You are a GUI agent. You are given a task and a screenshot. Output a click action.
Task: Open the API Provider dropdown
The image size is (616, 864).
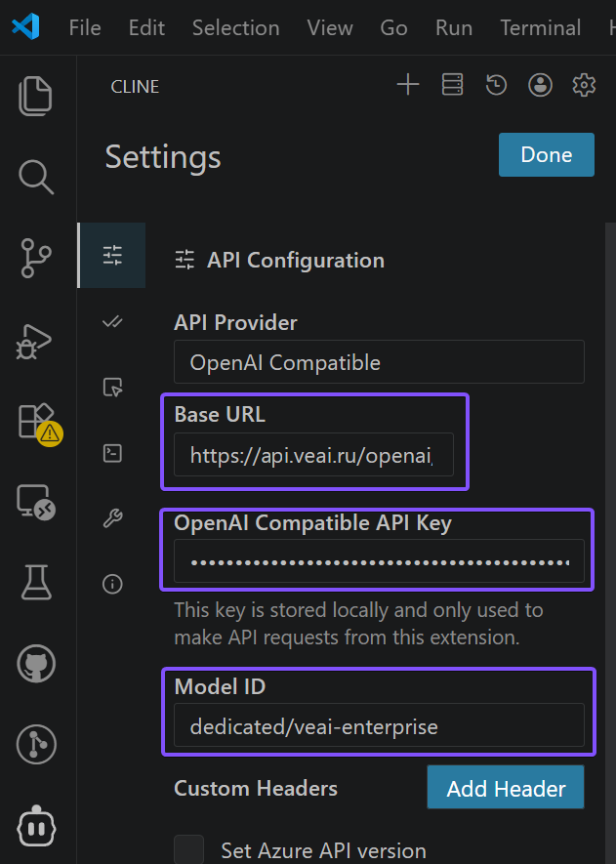[379, 362]
